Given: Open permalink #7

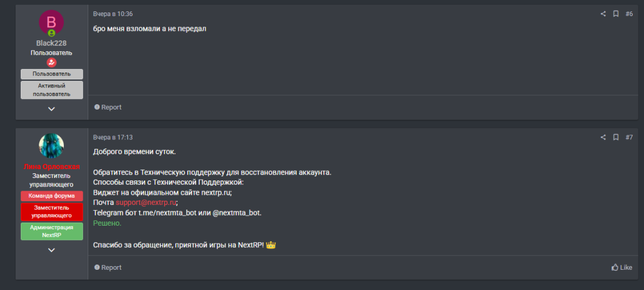Looking at the screenshot, I should tap(629, 138).
